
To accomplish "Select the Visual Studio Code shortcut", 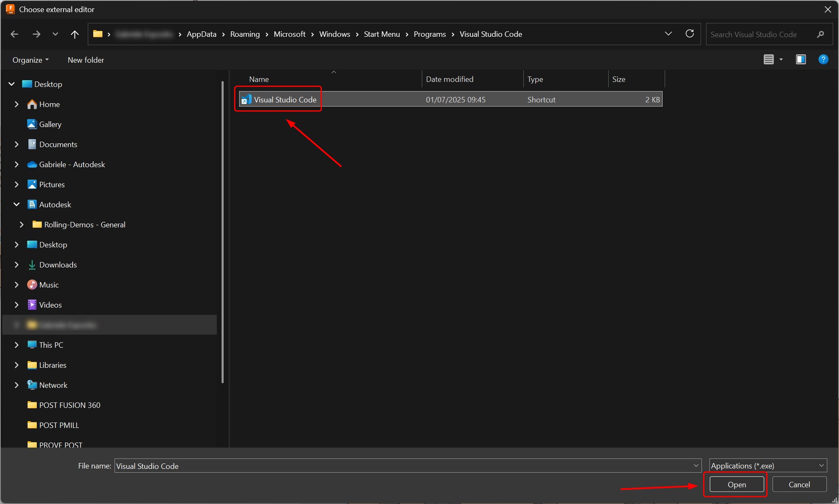I will point(285,99).
